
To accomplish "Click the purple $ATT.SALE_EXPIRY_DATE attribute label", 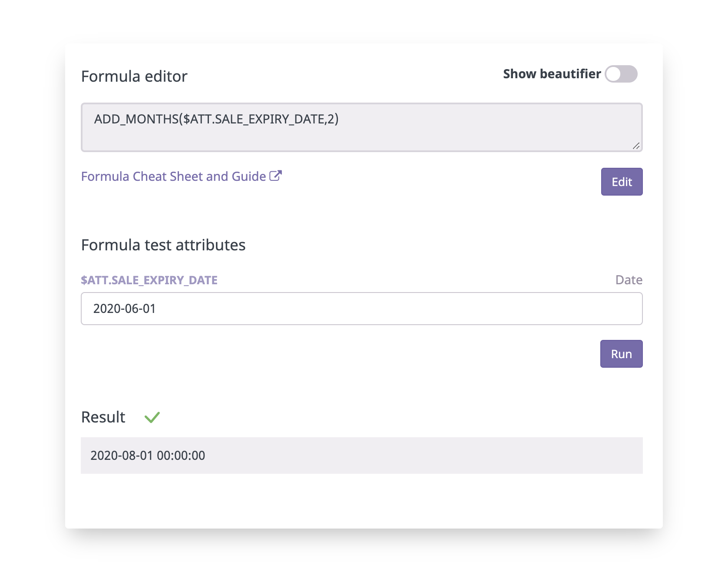I will coord(149,280).
